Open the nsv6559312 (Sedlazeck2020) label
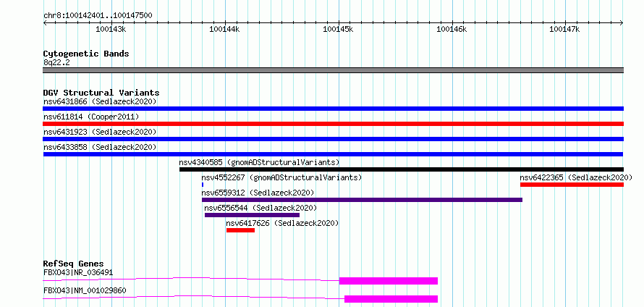 pyautogui.click(x=258, y=193)
